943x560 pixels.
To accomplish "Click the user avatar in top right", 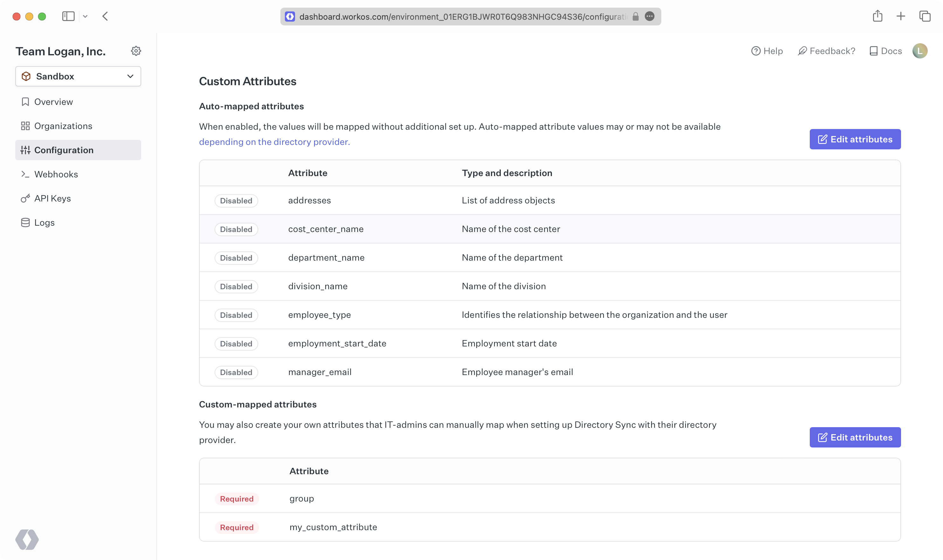I will [x=920, y=51].
